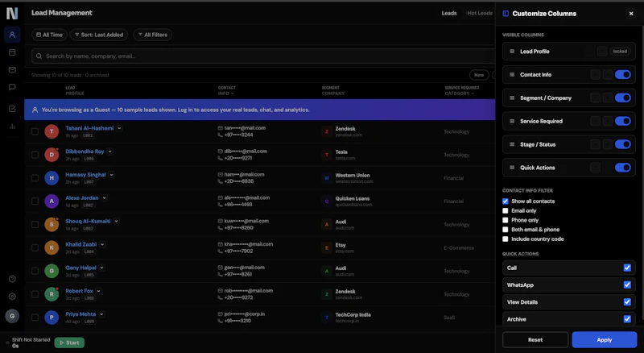
Task: Turn off the Stage / Status toggle
Action: coord(622,144)
